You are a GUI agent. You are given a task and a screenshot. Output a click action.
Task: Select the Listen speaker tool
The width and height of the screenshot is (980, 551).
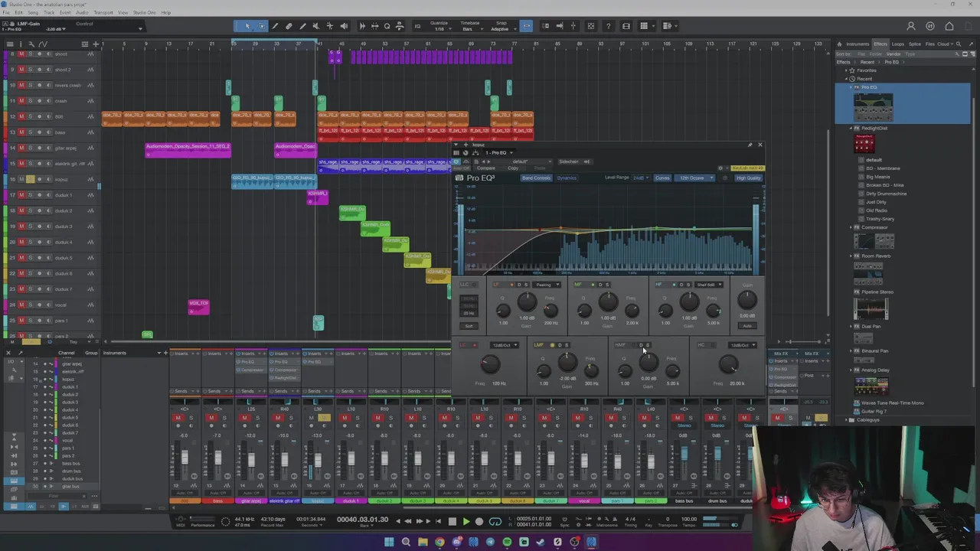(344, 26)
